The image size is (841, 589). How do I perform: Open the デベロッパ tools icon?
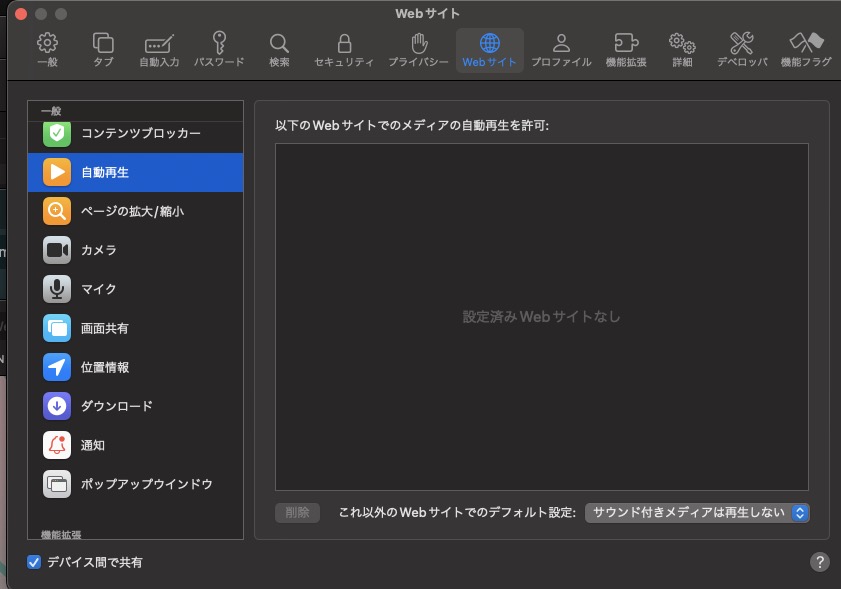742,43
